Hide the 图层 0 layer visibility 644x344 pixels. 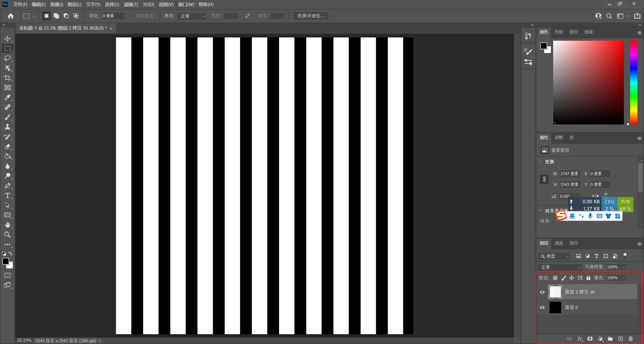[542, 308]
